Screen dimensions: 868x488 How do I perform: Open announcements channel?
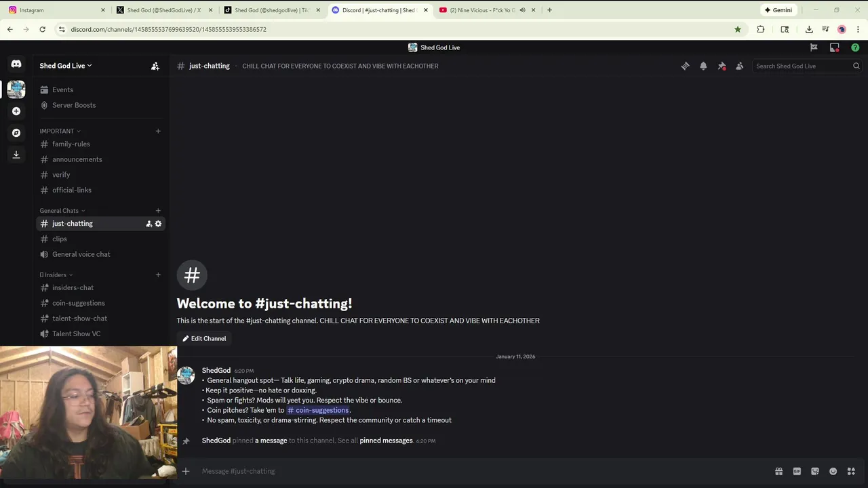[x=100, y=159]
